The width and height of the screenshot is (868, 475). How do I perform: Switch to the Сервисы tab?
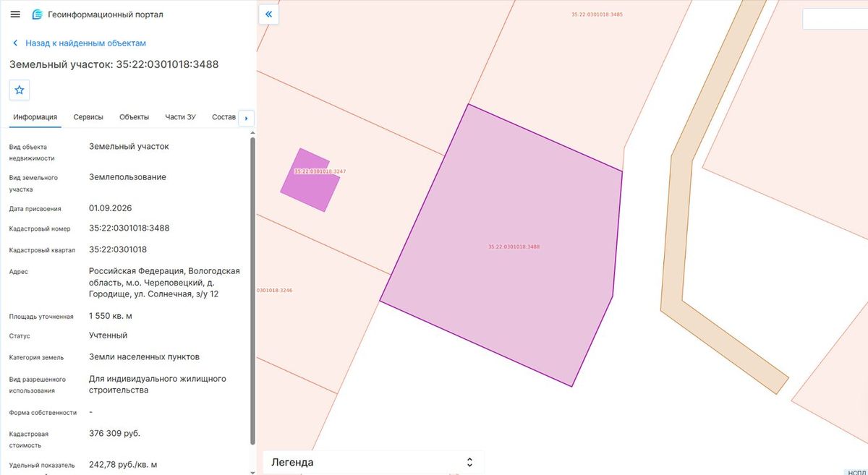(x=88, y=117)
